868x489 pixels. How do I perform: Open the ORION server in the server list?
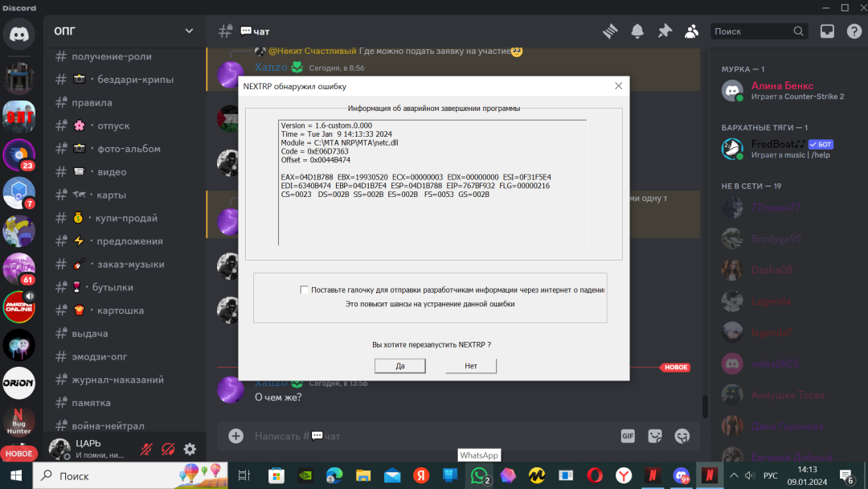click(18, 383)
